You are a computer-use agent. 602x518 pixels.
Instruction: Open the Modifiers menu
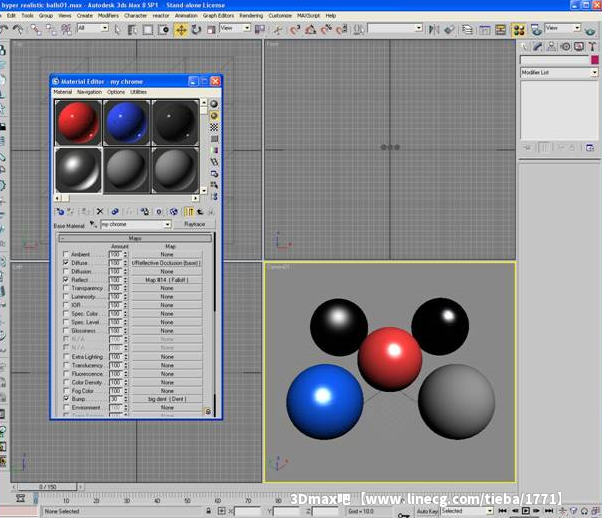click(x=108, y=16)
